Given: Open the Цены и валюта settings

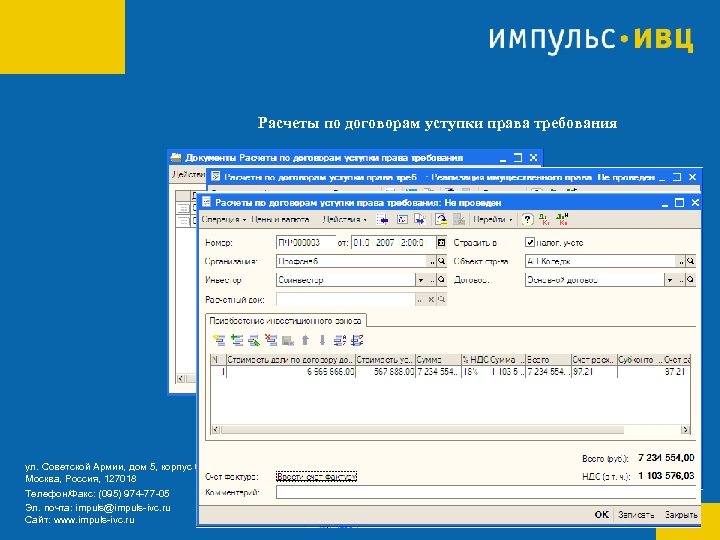Looking at the screenshot, I should [280, 219].
